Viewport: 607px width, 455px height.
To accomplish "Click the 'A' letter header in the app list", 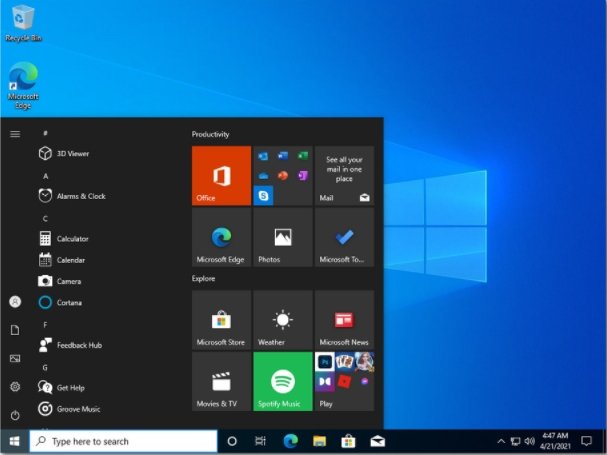I will tap(45, 176).
